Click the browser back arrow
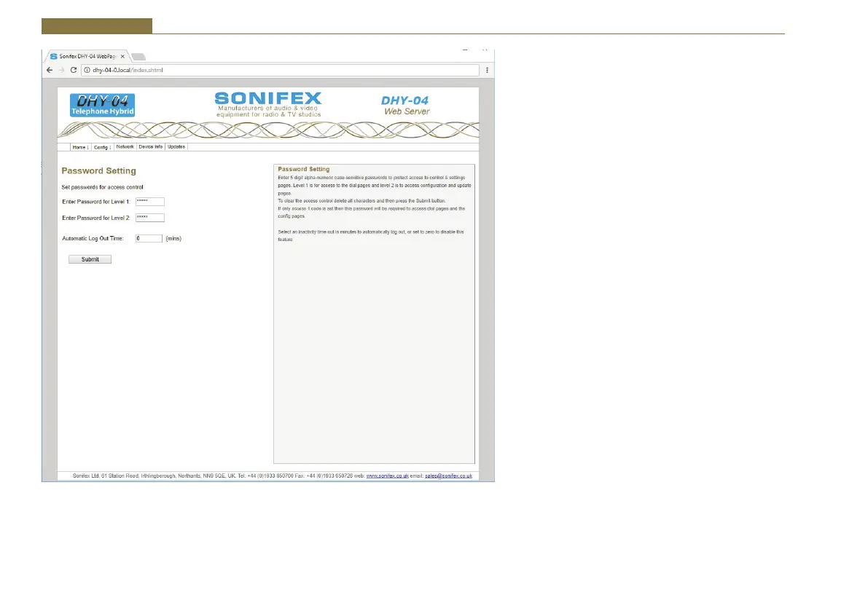The image size is (868, 611). (x=50, y=70)
